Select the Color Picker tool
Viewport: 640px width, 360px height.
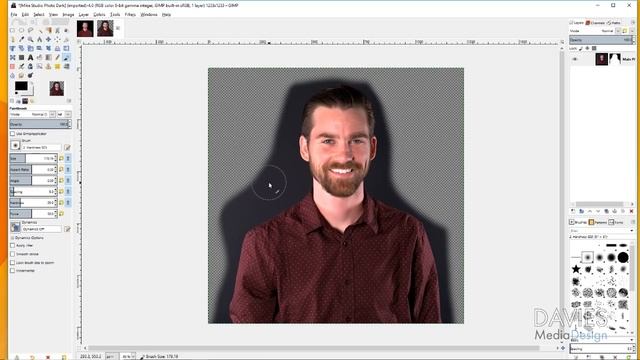coord(22,39)
